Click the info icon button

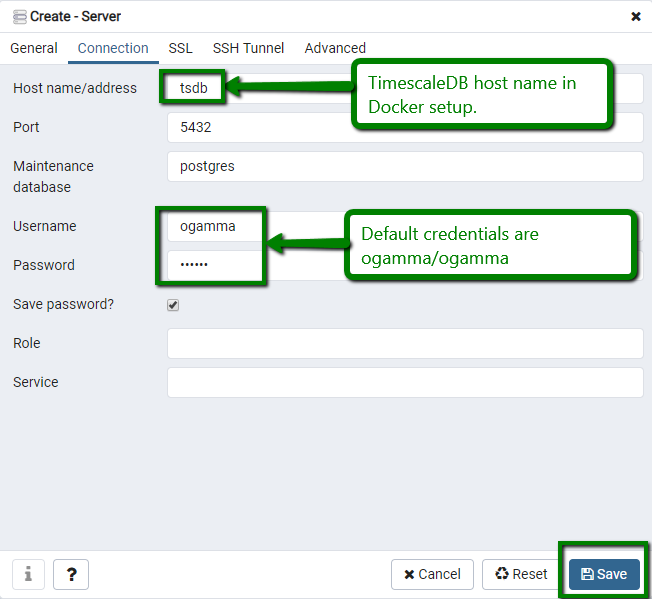(28, 574)
